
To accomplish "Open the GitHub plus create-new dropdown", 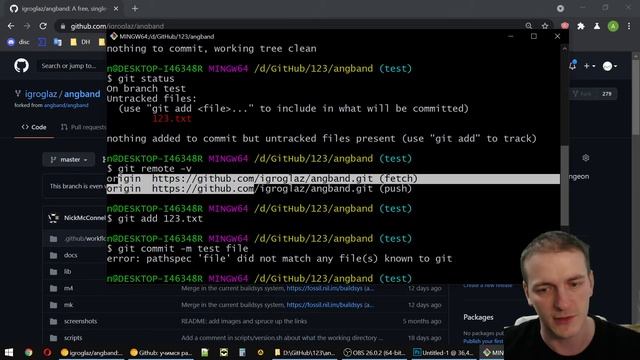I will pyautogui.click(x=589, y=66).
